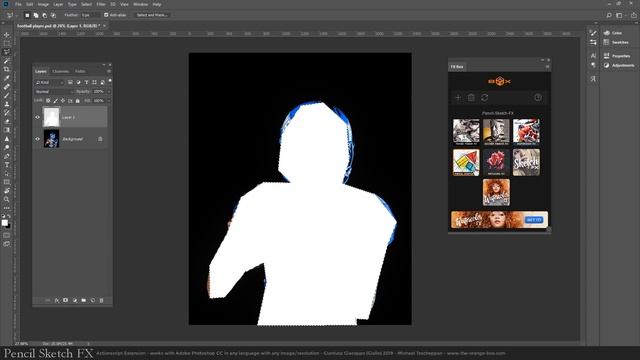The image size is (640, 360).
Task: Open the Normal blending mode dropdown
Action: pyautogui.click(x=54, y=91)
